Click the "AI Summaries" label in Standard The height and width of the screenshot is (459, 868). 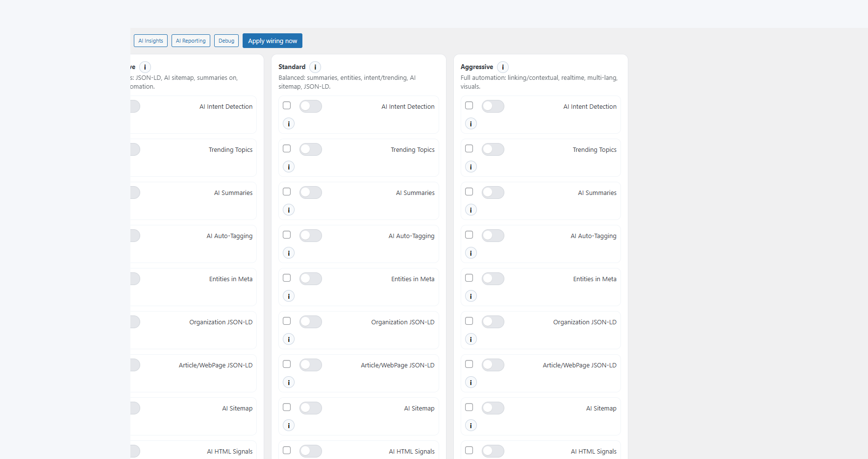(x=415, y=193)
